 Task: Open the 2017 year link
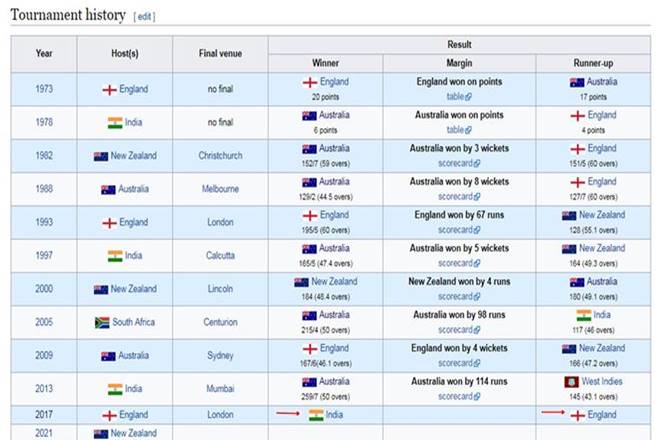point(44,415)
